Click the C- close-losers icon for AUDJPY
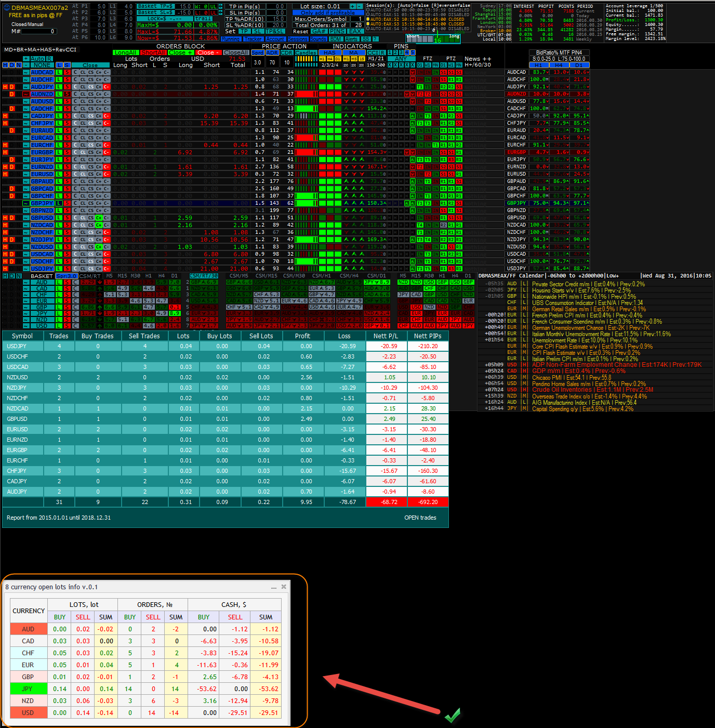715x728 pixels. coord(107,87)
